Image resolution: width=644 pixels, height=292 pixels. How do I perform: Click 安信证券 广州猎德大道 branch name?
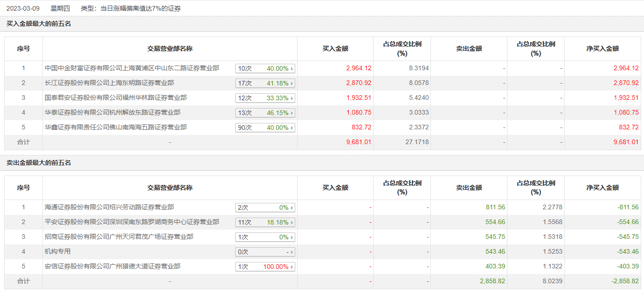pos(113,267)
